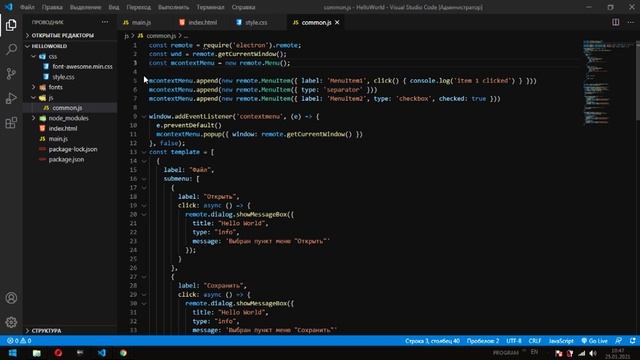Open the Правка menu
This screenshot has height=360, width=640.
(x=52, y=7)
